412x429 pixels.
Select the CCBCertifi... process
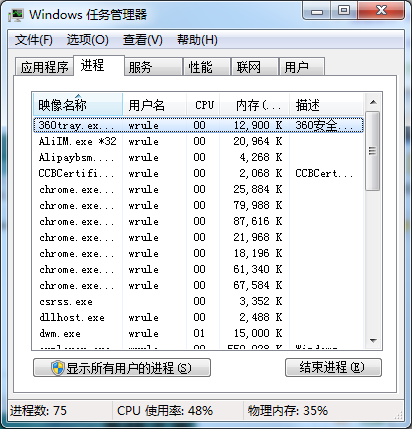[198, 173]
